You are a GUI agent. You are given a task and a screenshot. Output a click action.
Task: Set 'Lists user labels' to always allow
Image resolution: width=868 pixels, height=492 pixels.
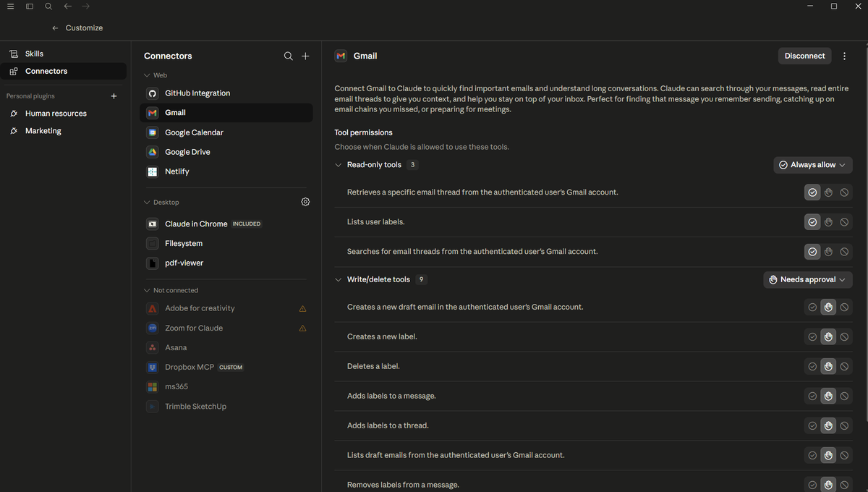point(812,222)
